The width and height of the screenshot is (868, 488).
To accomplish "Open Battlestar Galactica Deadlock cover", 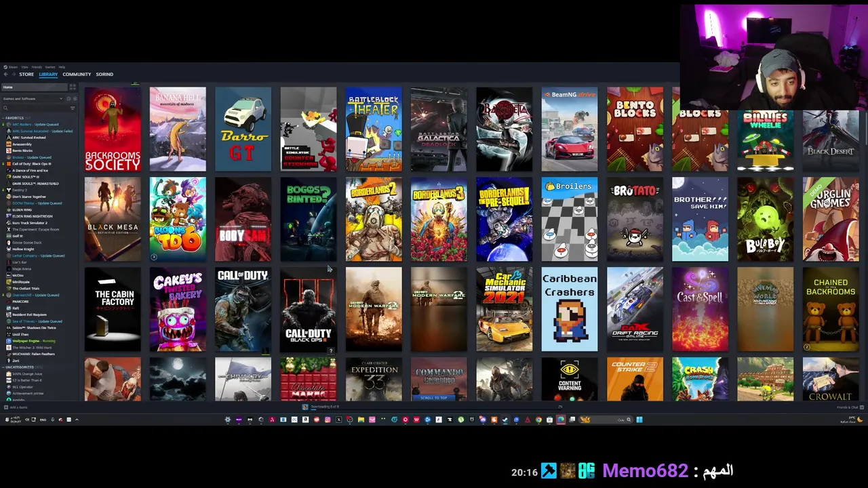I will pos(439,129).
